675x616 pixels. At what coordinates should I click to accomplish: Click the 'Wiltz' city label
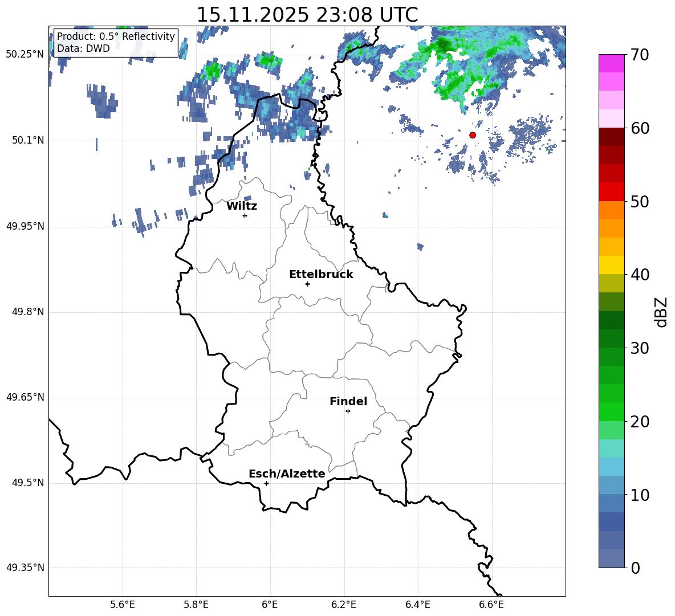tap(242, 206)
